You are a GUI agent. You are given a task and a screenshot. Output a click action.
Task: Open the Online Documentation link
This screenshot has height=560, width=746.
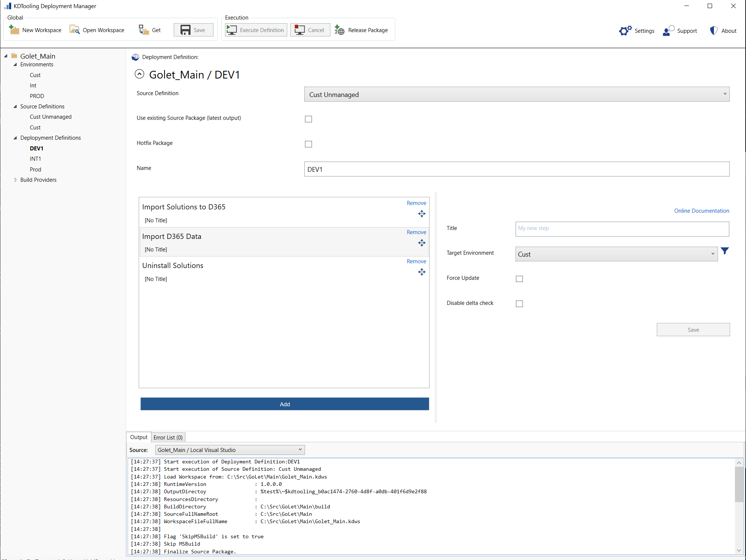701,211
